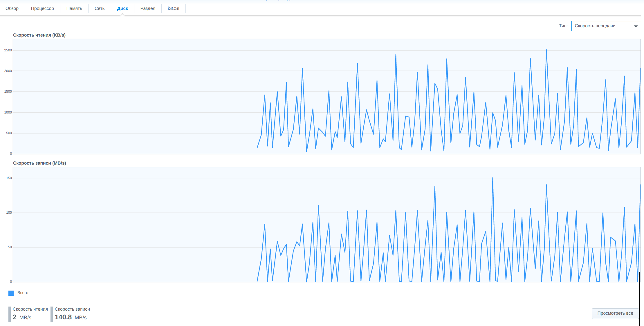Click the Скорость чтения (KB/s) chart title
644x326 pixels.
tap(39, 35)
